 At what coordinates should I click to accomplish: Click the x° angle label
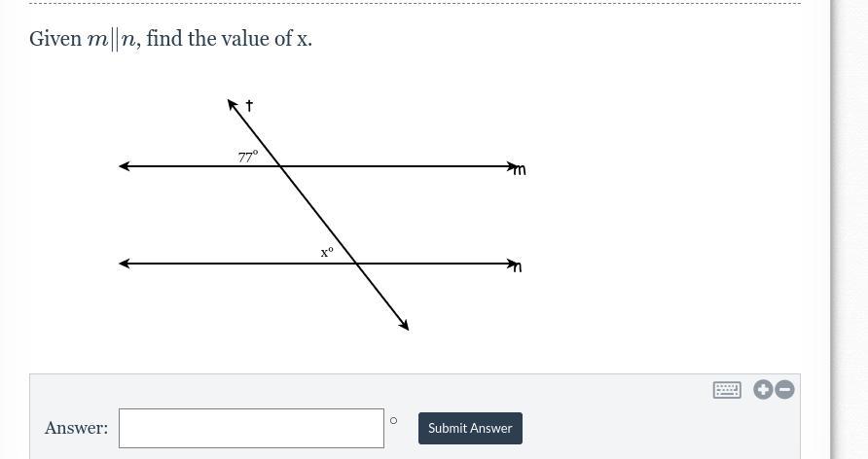327,252
